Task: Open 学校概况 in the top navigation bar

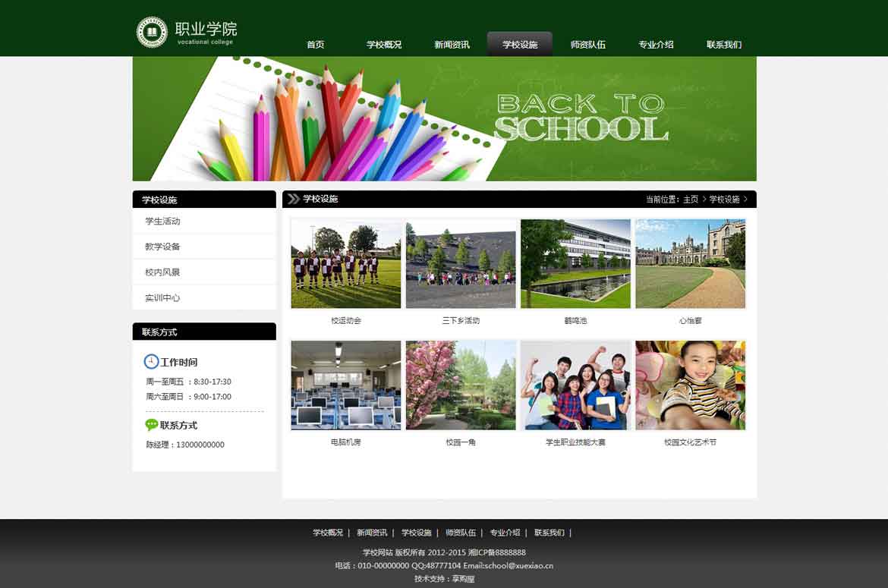Action: [384, 45]
